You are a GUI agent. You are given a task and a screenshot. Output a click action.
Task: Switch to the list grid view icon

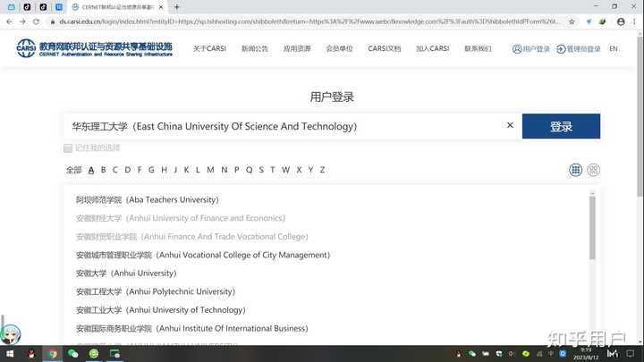coord(575,170)
